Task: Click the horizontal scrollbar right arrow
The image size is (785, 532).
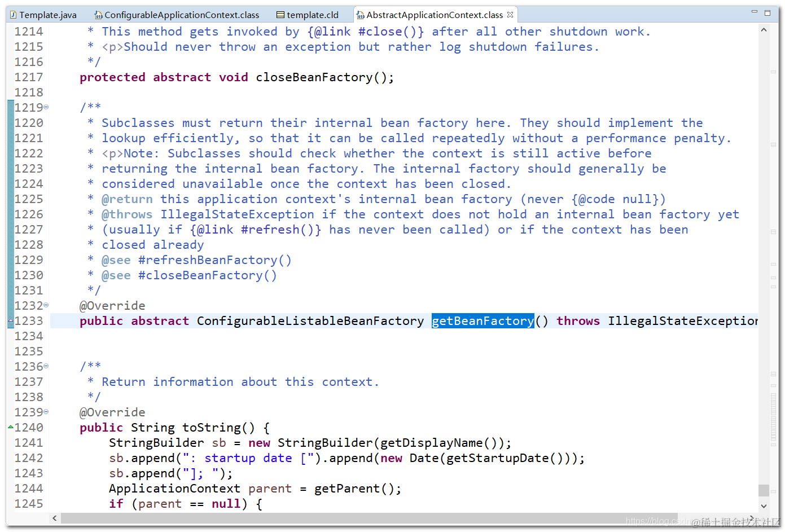Action: point(752,518)
